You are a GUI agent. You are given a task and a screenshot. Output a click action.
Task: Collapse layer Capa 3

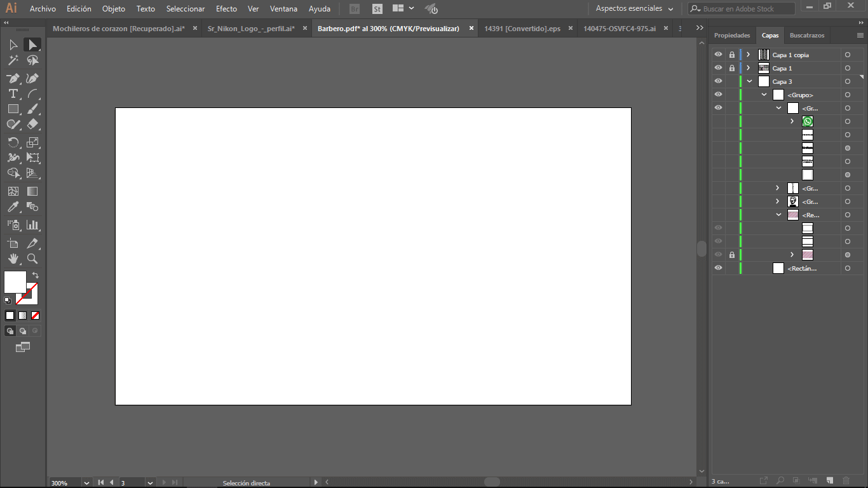coord(750,81)
